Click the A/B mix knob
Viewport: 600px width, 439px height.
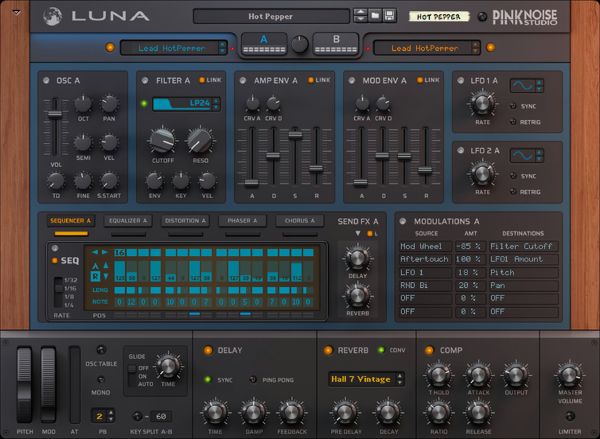click(300, 44)
